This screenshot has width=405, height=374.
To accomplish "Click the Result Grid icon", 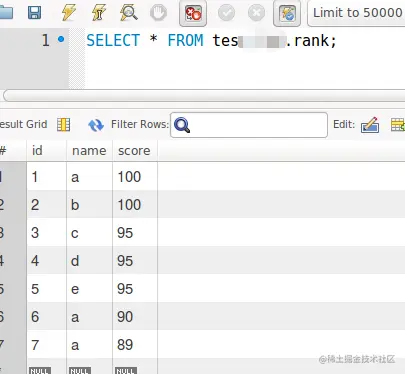I will pyautogui.click(x=63, y=125).
